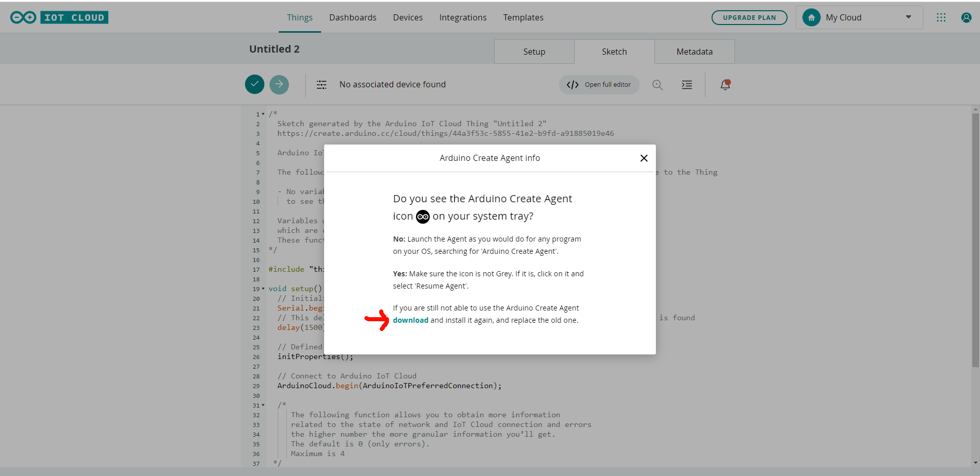This screenshot has height=476, width=980.
Task: Collapse the comment fold at line 31
Action: [x=263, y=405]
